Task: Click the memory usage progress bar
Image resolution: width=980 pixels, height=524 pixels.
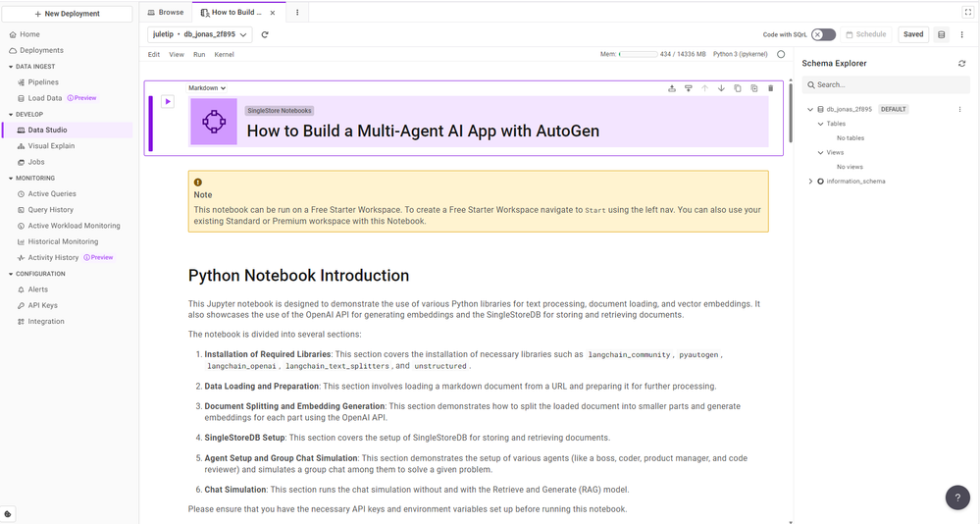Action: [638, 54]
